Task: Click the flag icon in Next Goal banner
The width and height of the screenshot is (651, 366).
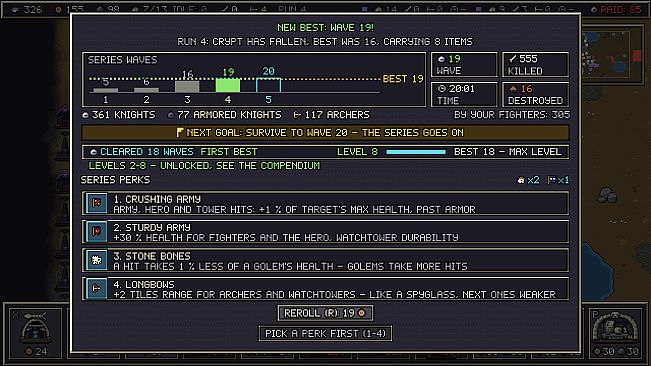Action: 179,132
